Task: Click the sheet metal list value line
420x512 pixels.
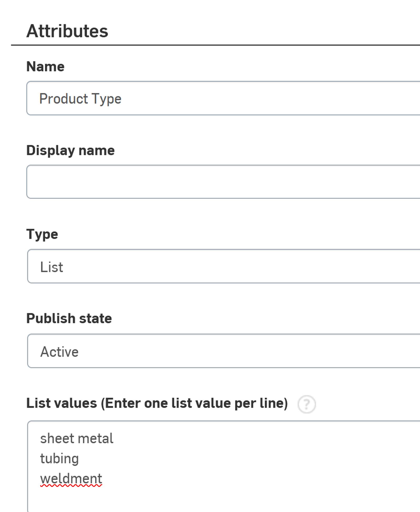Action: [76, 438]
